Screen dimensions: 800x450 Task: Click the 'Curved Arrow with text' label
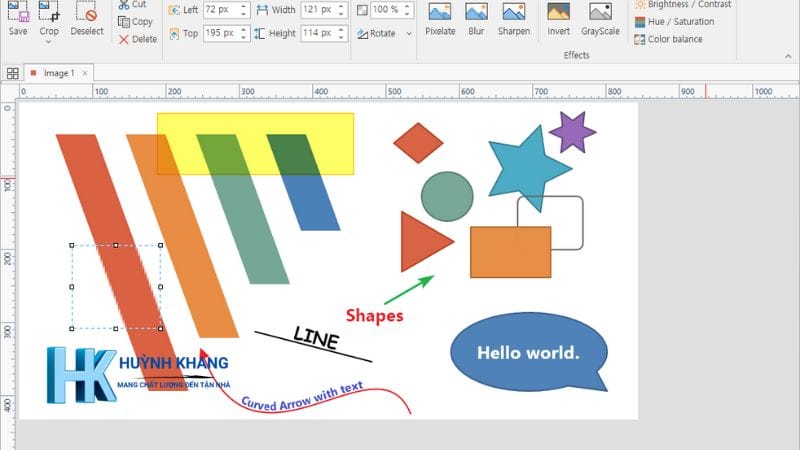(x=302, y=396)
